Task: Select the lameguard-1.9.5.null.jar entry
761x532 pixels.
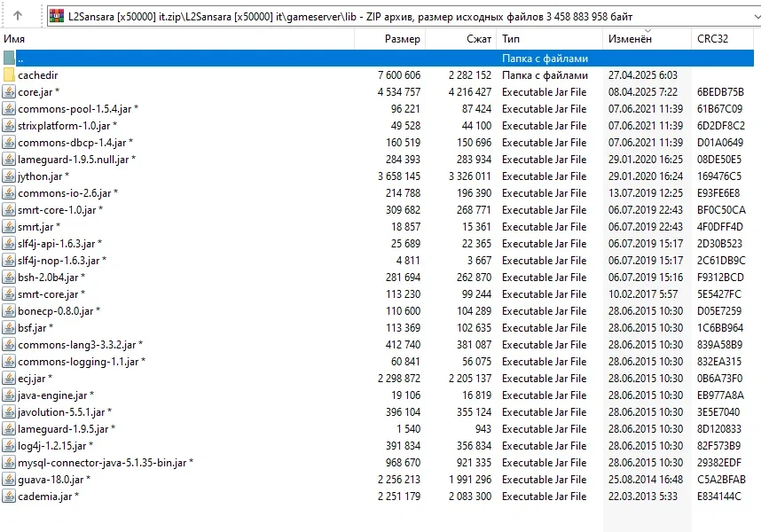Action: pyautogui.click(x=73, y=160)
